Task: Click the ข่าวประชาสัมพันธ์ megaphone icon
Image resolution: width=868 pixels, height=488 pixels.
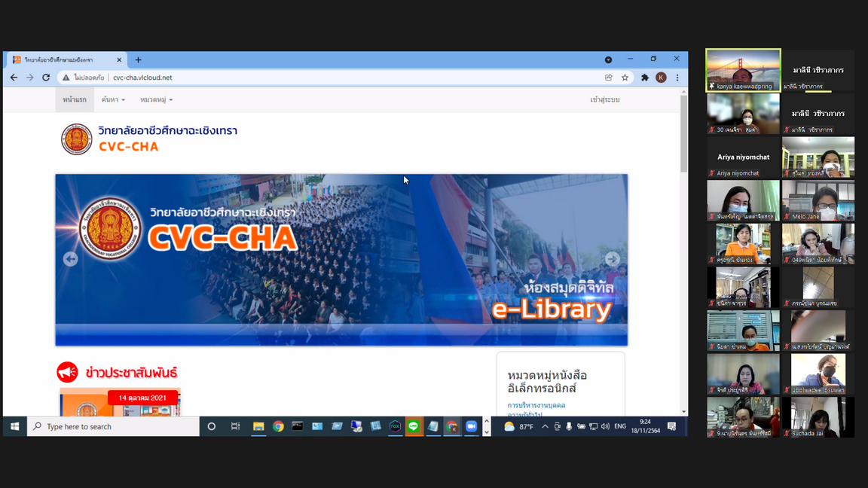Action: (67, 372)
